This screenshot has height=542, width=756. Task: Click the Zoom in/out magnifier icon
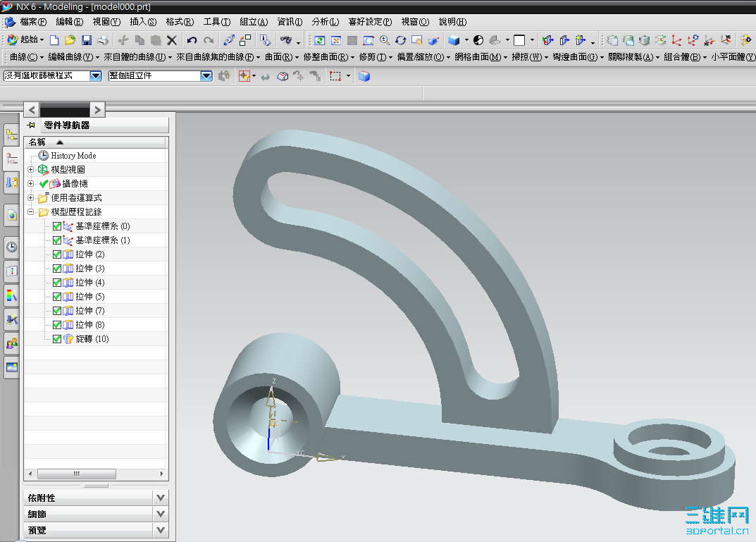385,40
